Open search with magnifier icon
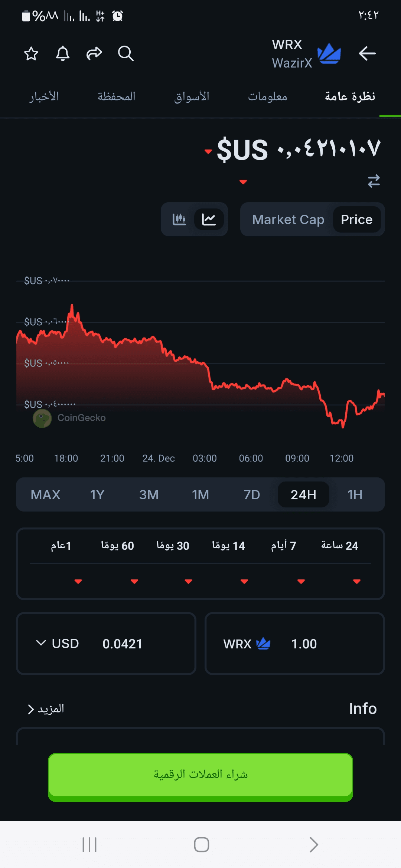Screen dimensions: 401x868 126,54
